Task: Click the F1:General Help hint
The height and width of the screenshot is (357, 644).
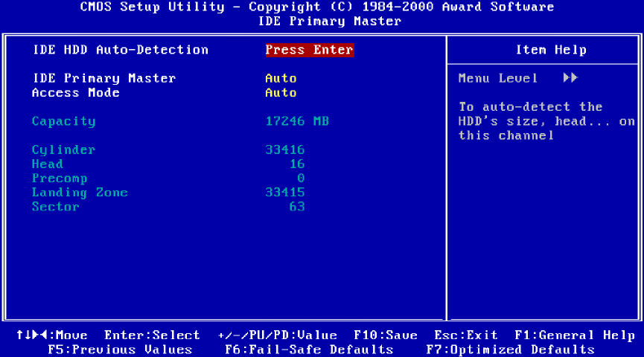Action: pyautogui.click(x=575, y=335)
